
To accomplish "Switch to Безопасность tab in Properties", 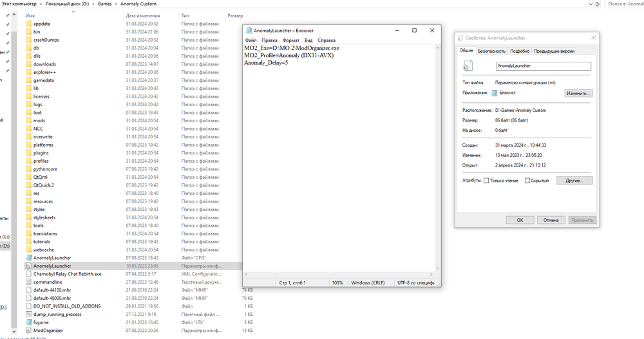I will click(491, 51).
